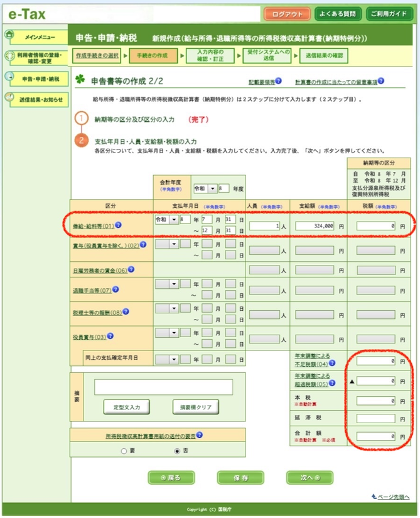Viewport: 420px width, 518px height.
Task: Open よくある質問 page
Action: click(x=338, y=14)
